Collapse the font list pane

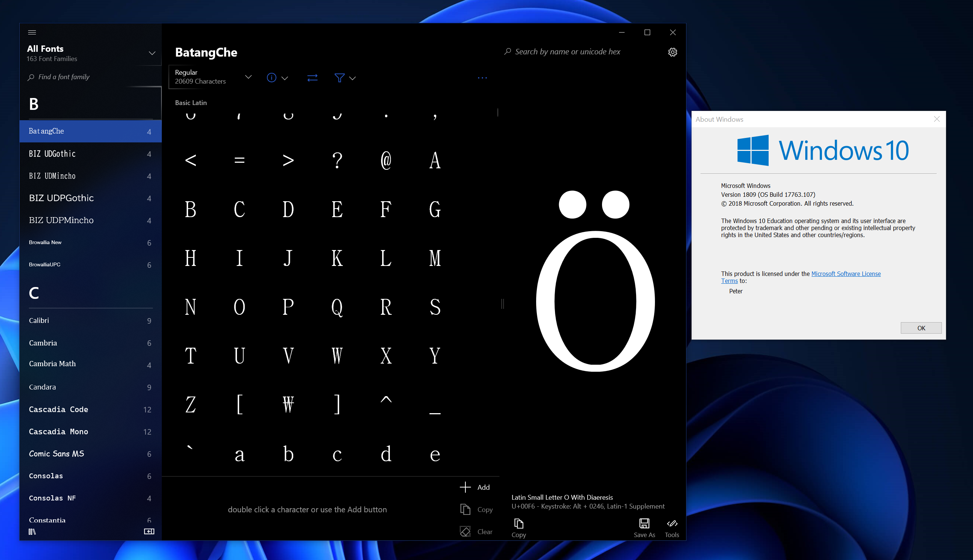[x=149, y=531]
